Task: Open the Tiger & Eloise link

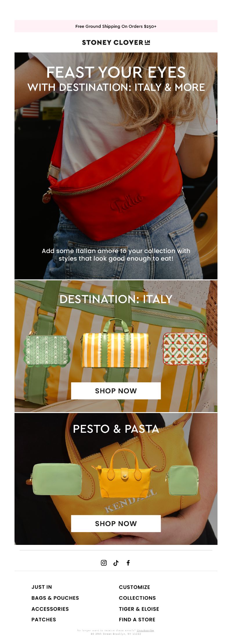Action: pos(139,609)
